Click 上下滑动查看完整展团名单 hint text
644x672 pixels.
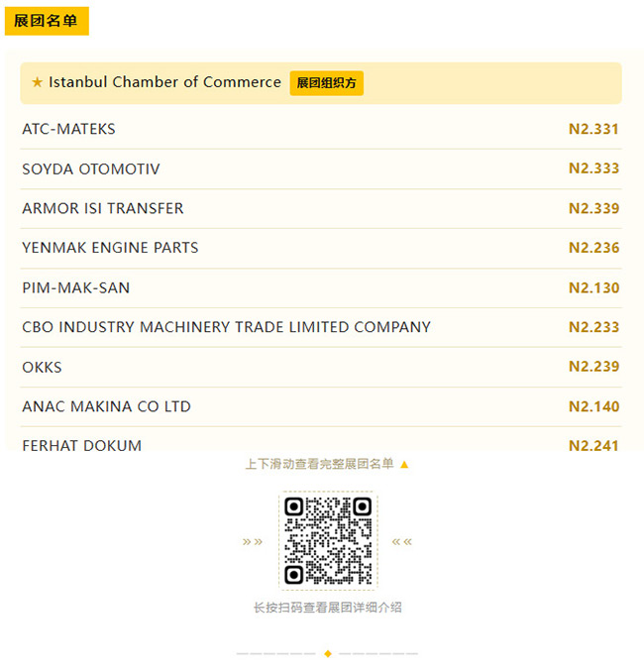click(x=319, y=464)
